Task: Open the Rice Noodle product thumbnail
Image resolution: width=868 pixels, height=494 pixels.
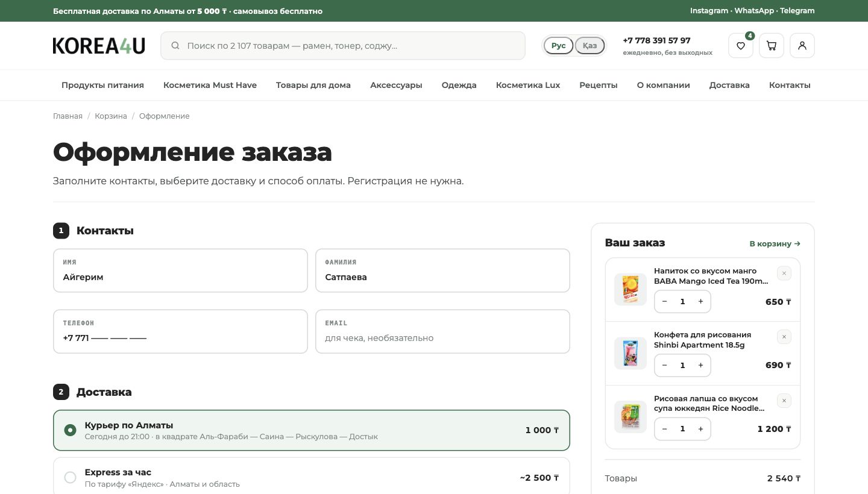Action: (631, 417)
